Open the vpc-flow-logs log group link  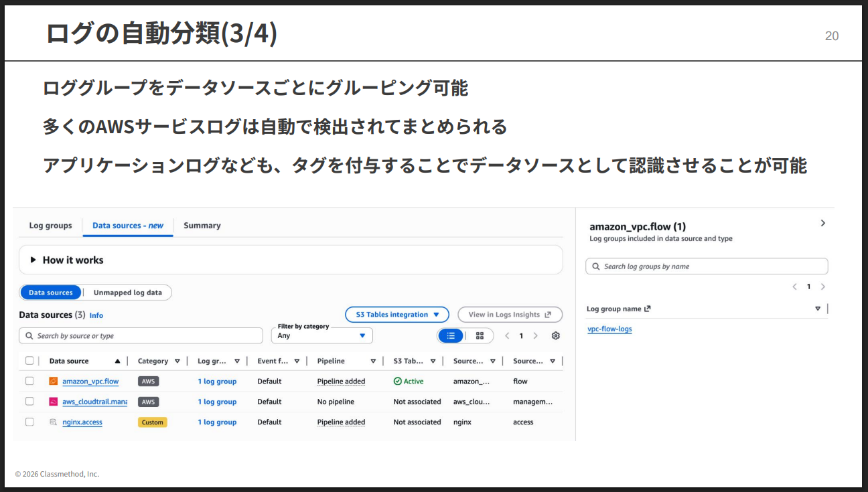click(x=609, y=329)
